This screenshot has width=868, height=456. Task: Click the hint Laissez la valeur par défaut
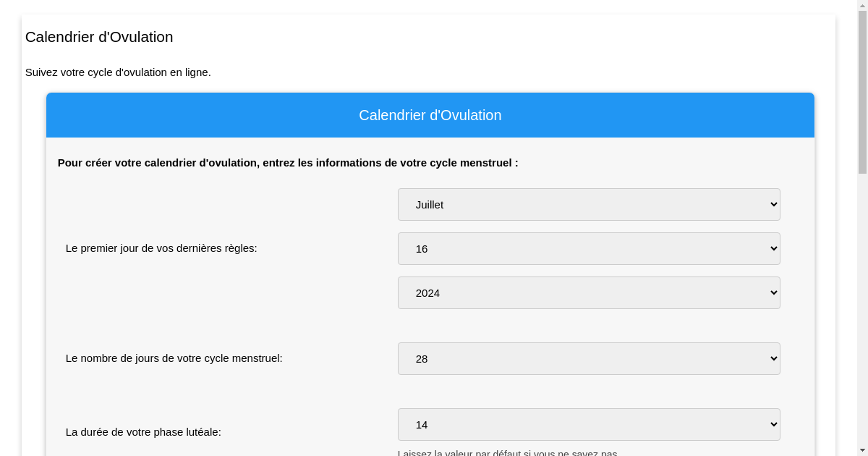click(506, 454)
